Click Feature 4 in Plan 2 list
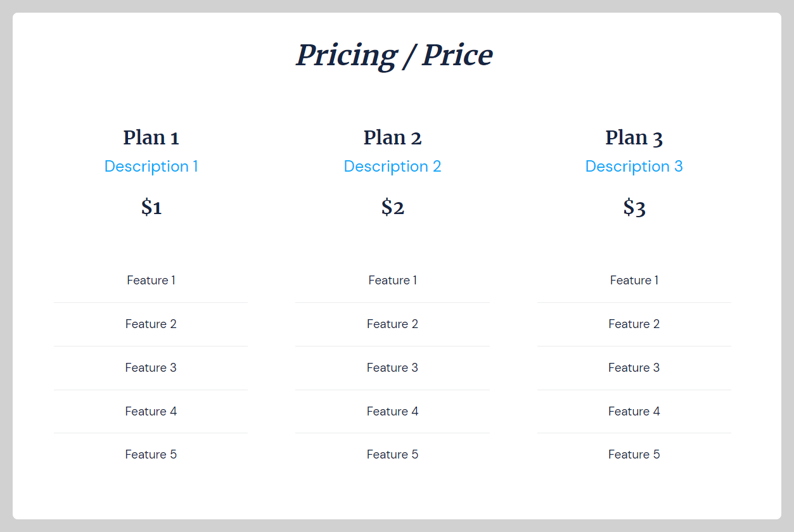Image resolution: width=794 pixels, height=532 pixels. coord(392,412)
